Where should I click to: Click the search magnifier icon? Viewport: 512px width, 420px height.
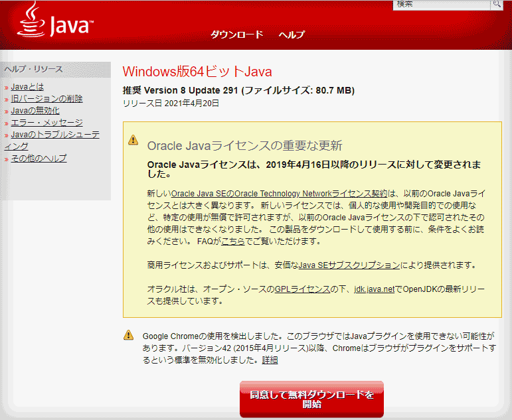[x=497, y=4]
